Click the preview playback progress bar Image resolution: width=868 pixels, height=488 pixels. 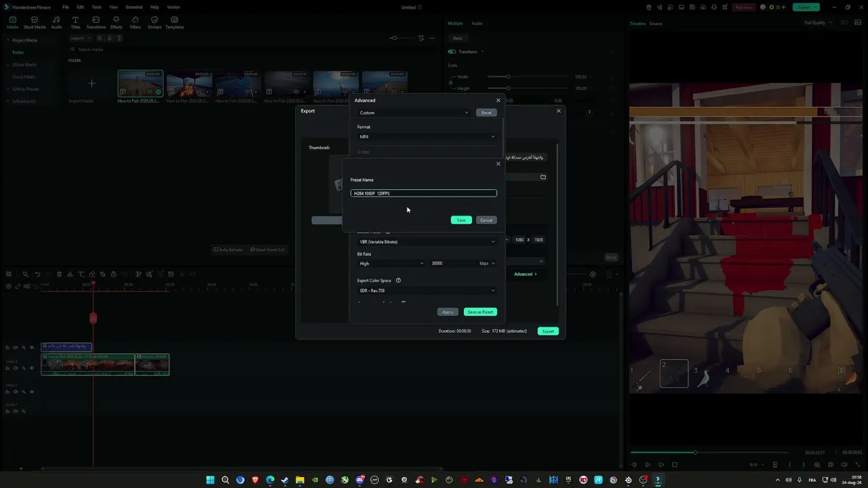point(709,452)
